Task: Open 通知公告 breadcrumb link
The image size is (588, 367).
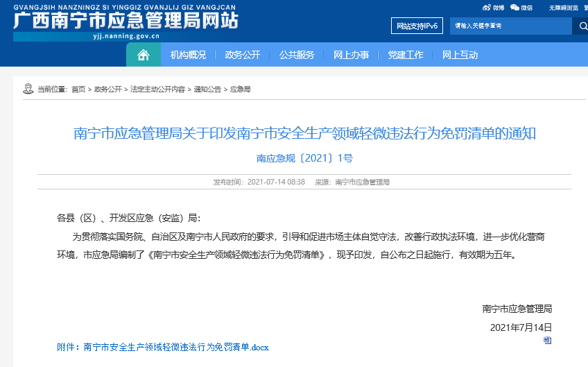Action: tap(207, 89)
